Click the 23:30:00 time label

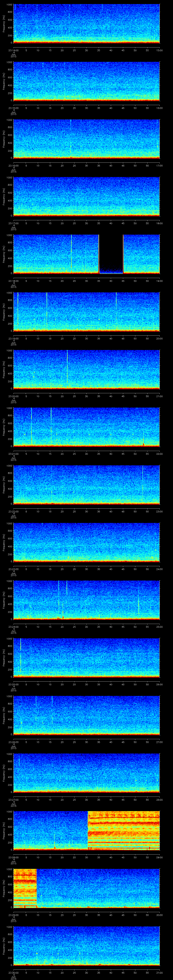point(13,972)
